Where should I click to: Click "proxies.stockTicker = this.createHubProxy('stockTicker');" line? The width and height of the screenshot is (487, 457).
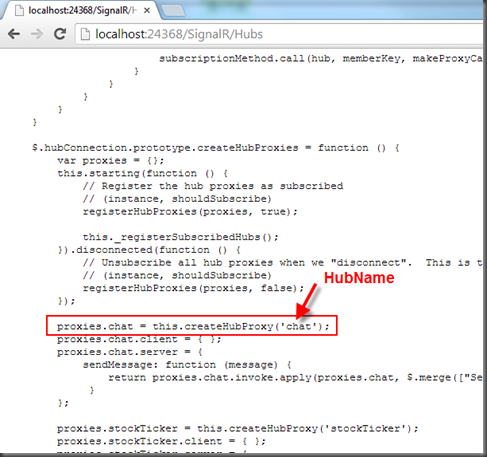[237, 428]
